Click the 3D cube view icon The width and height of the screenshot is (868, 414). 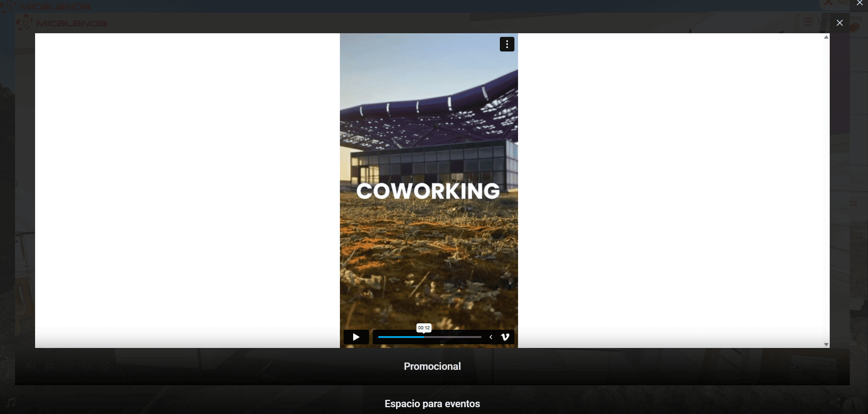(31, 366)
